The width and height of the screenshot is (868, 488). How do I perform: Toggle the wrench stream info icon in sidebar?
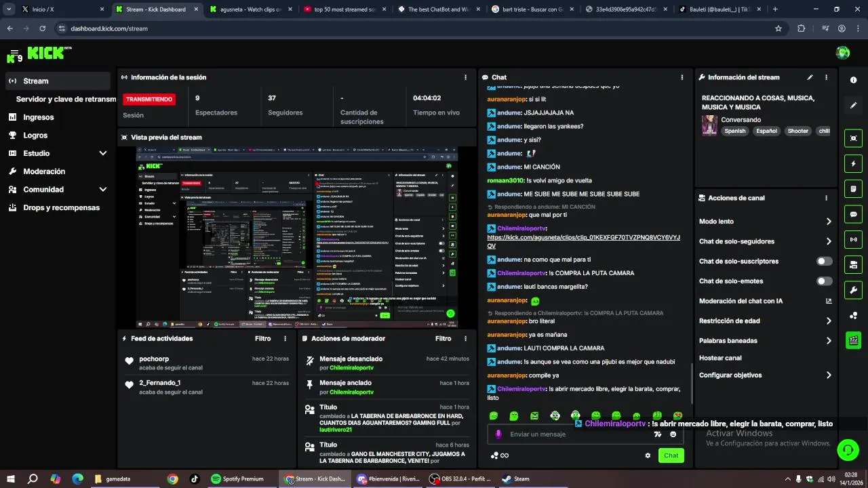[853, 290]
